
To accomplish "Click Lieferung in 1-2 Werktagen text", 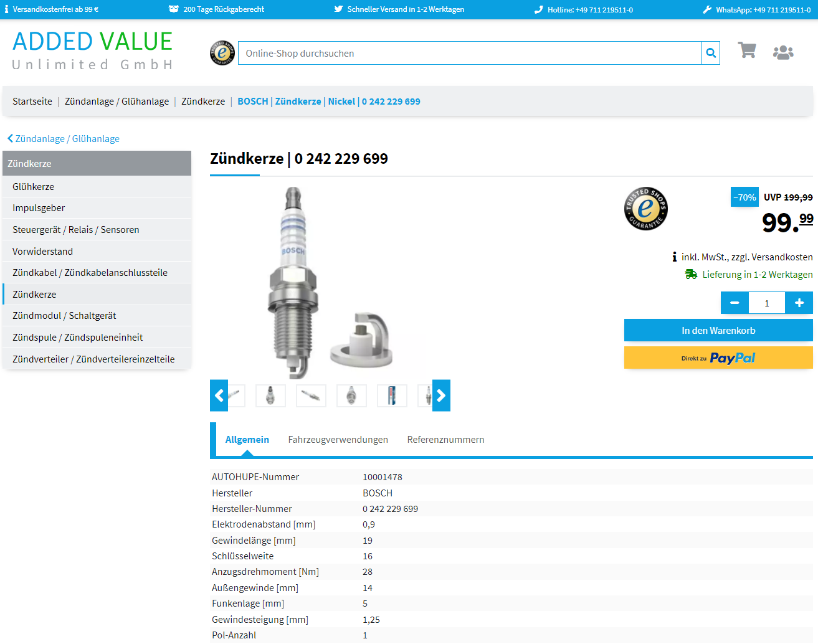I will 758,274.
